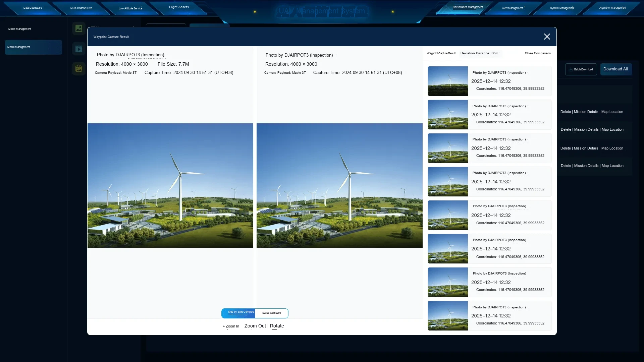Click the Waypoint Capture Result dialog title
This screenshot has width=644, height=362.
111,37
